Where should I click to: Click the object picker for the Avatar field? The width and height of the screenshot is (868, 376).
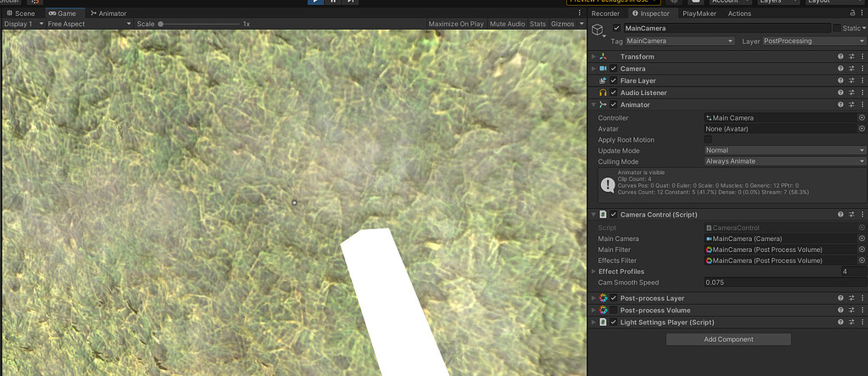click(x=861, y=129)
